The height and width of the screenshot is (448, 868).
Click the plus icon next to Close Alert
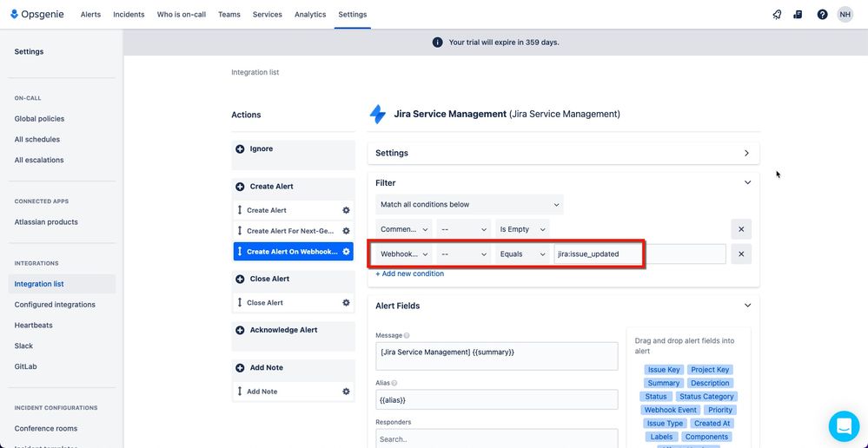pyautogui.click(x=240, y=279)
